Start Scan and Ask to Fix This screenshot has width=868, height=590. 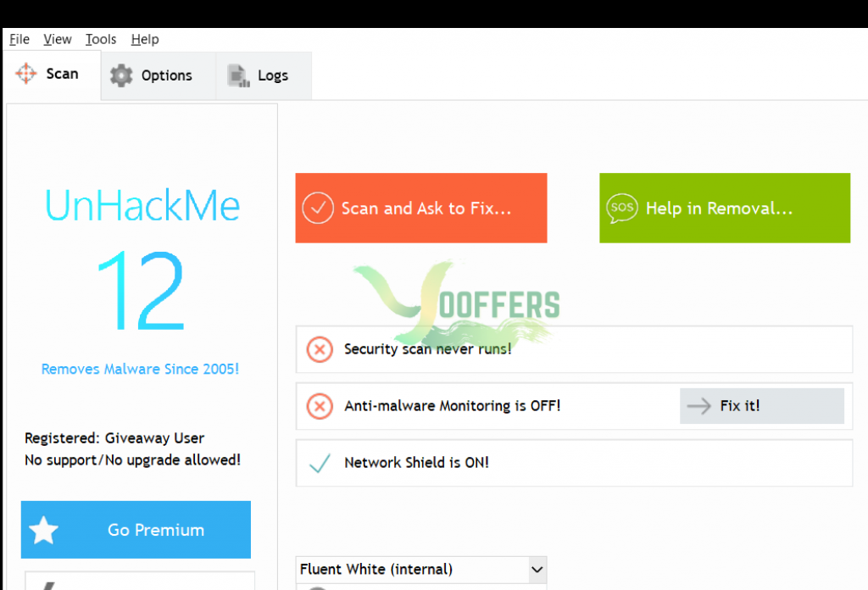point(420,208)
